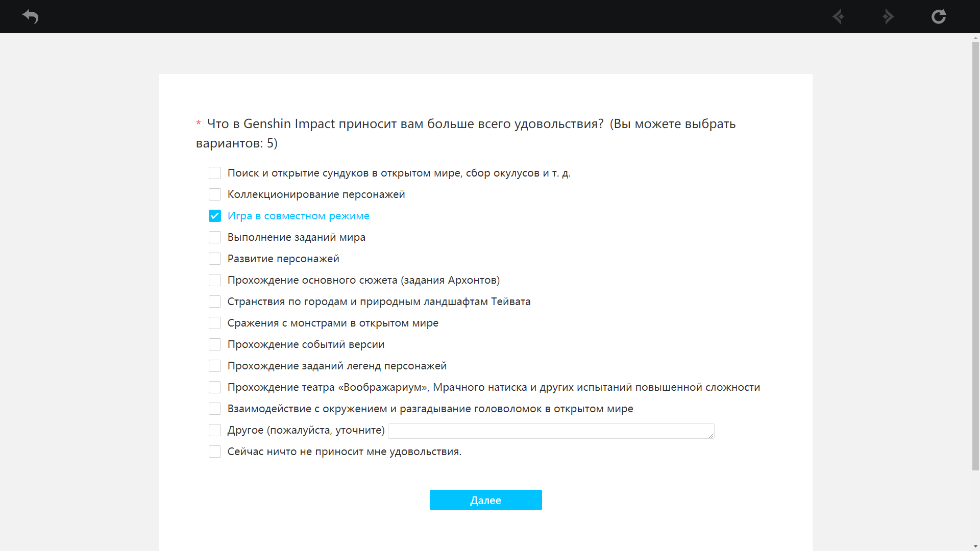This screenshot has width=980, height=551.
Task: Enable "Прохождение основного сюжета" checkbox
Action: [x=215, y=280]
